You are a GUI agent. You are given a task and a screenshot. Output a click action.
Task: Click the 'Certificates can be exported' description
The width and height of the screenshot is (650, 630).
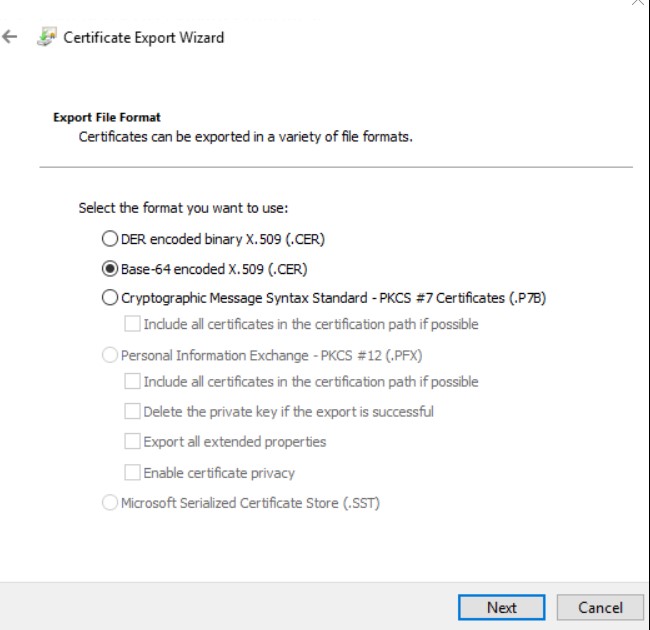[245, 136]
